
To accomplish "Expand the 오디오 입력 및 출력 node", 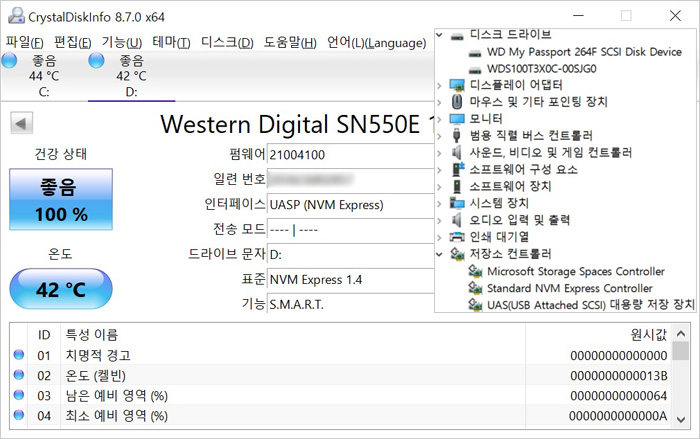I will point(439,220).
